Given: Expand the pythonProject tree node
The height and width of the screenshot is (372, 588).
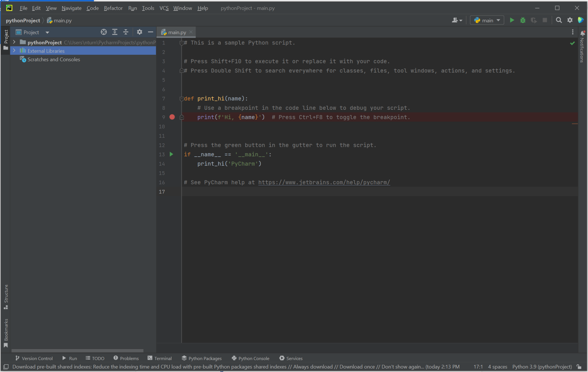Looking at the screenshot, I should tap(14, 42).
